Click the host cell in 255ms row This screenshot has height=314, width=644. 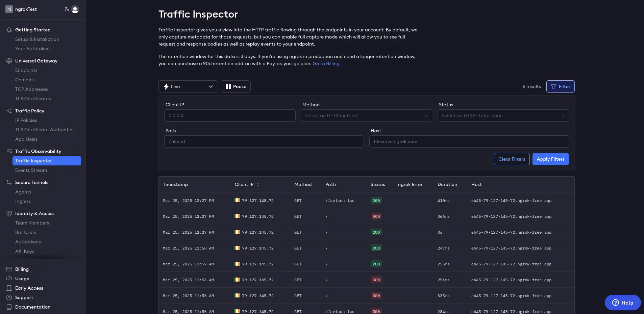[511, 264]
